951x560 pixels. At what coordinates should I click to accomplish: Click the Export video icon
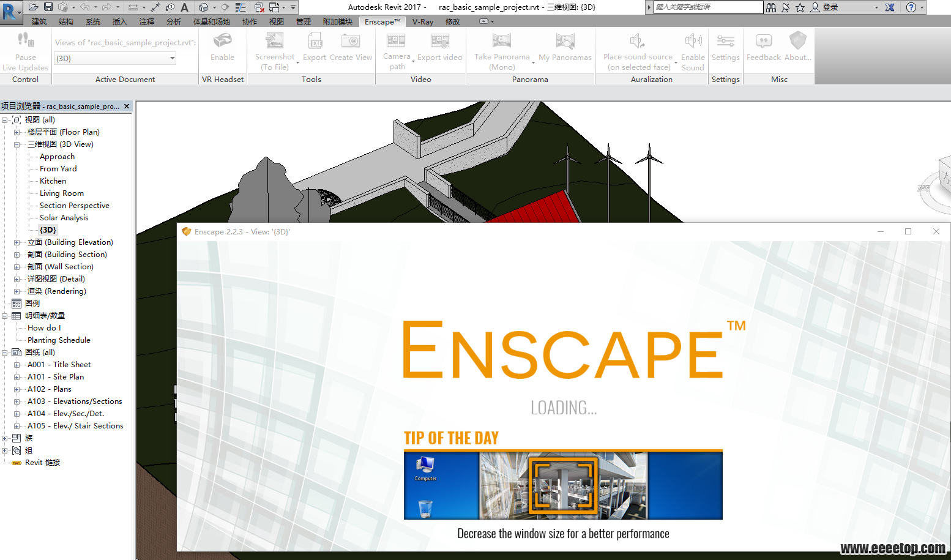439,41
